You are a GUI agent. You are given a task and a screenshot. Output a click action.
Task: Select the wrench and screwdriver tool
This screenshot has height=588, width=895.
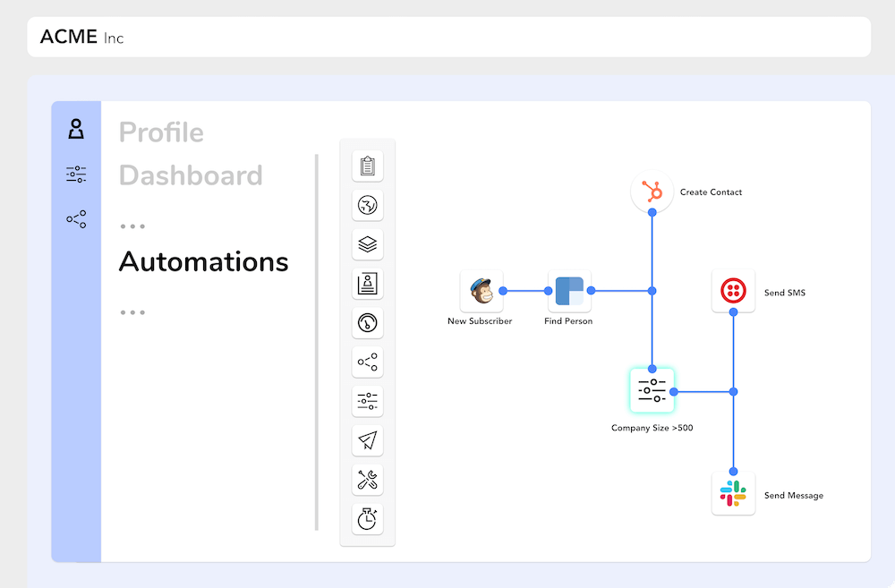point(368,480)
